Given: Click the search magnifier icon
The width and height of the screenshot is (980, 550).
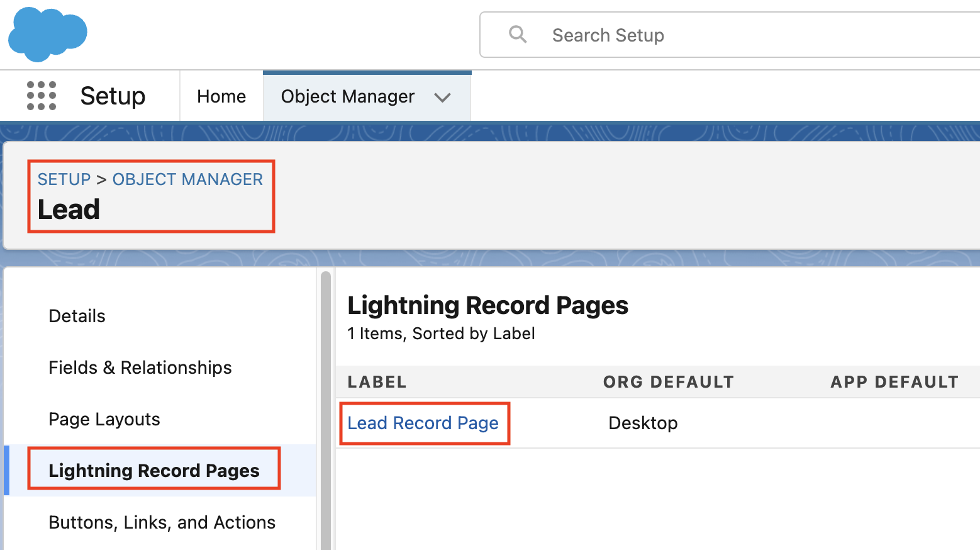Looking at the screenshot, I should point(518,34).
